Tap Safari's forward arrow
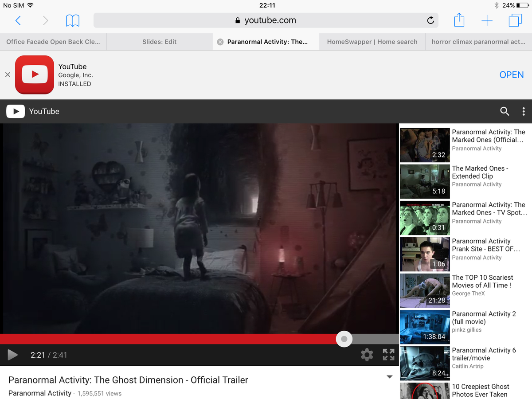532x399 pixels. coord(45,20)
